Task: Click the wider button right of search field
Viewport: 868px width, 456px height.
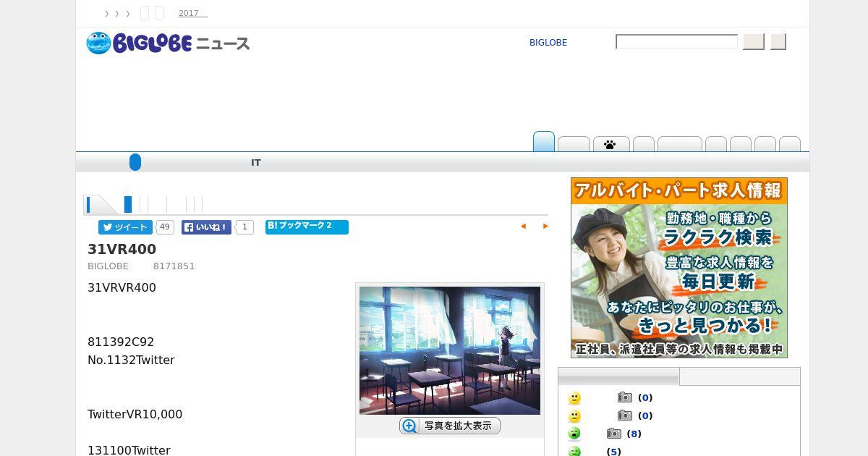Action: coord(754,42)
